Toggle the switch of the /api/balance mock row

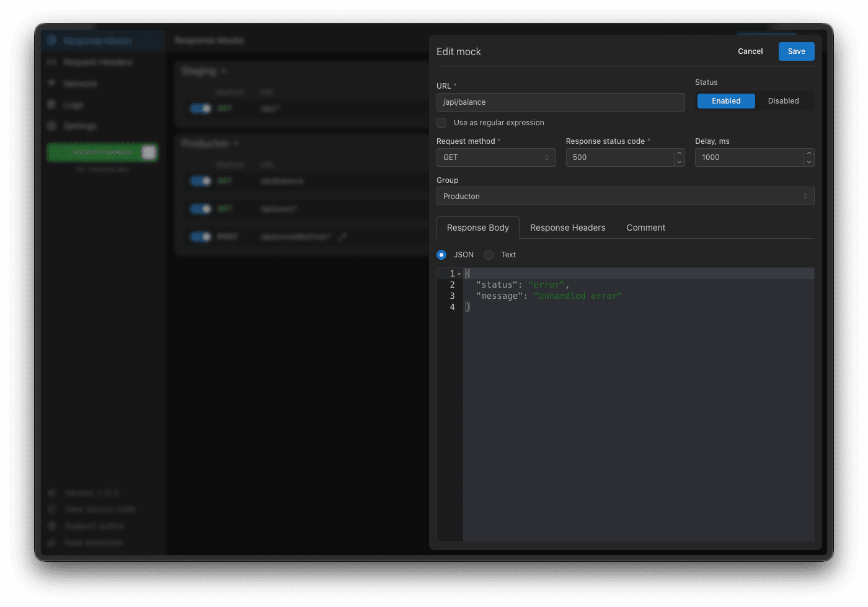[200, 181]
